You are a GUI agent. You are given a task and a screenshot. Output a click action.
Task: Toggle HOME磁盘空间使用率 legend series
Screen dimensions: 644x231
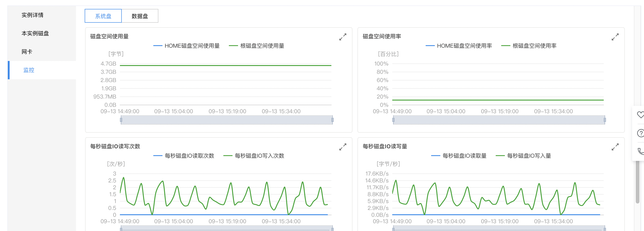[x=459, y=46]
